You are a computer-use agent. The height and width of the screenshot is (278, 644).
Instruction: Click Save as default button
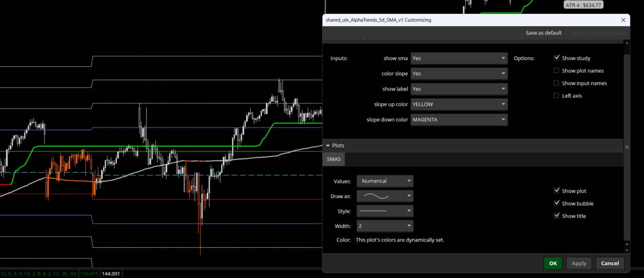(544, 33)
